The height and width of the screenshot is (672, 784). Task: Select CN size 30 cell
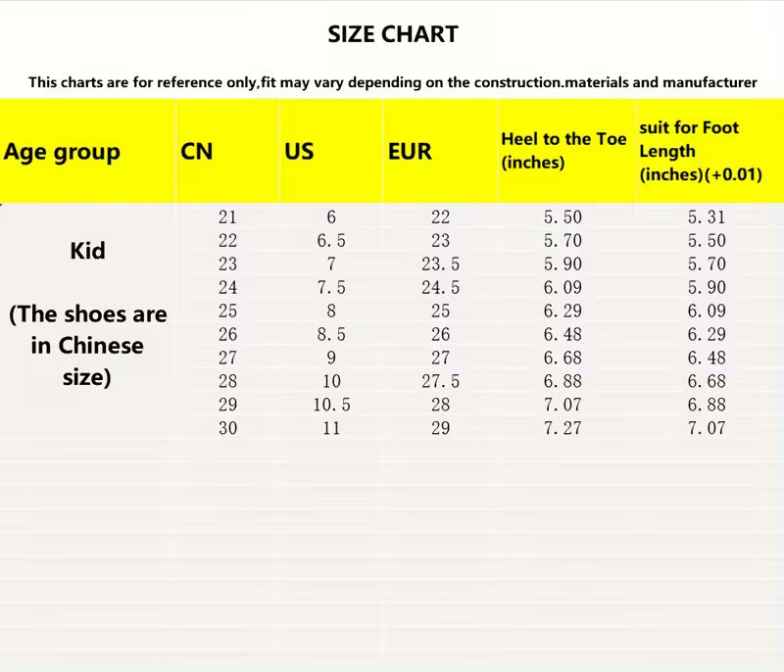227,428
